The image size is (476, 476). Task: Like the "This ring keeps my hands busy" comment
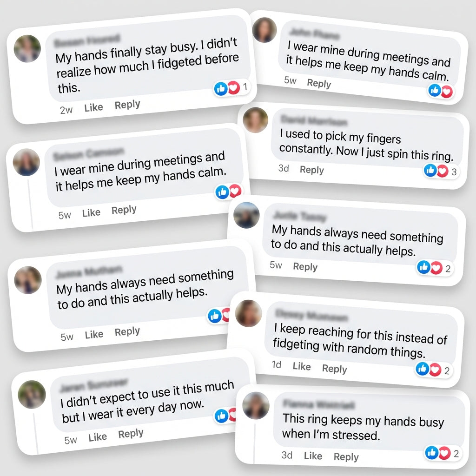(x=313, y=456)
